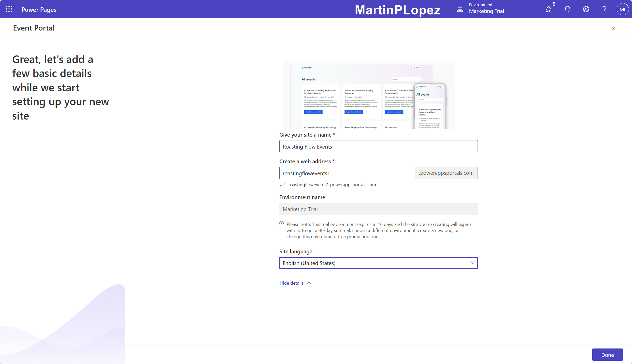Close the Event Portal setup dialog
632x364 pixels.
point(613,28)
